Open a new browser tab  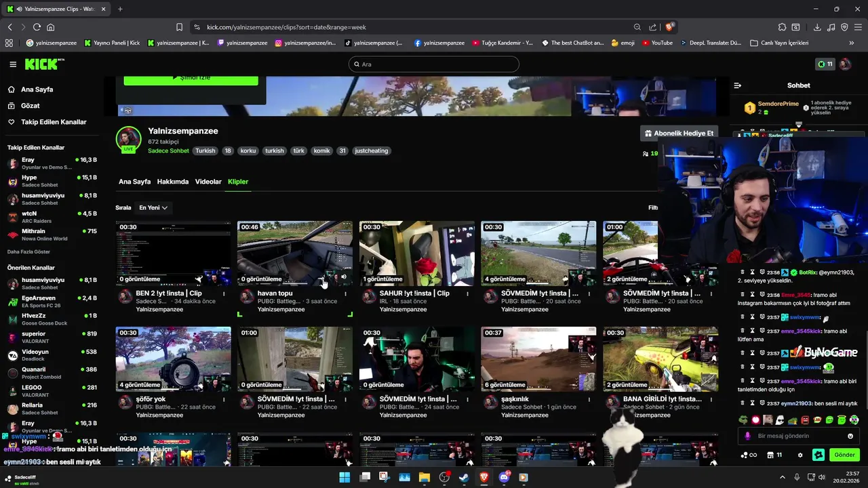(x=120, y=9)
